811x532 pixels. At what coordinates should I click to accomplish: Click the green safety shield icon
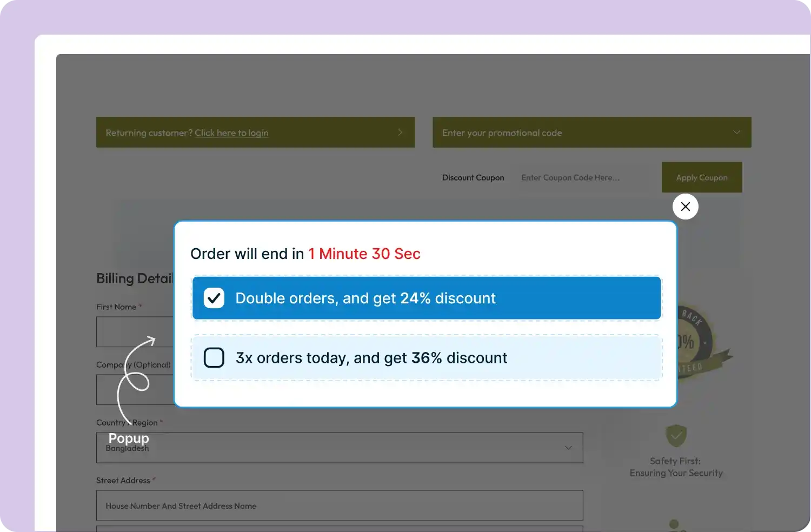click(x=676, y=435)
